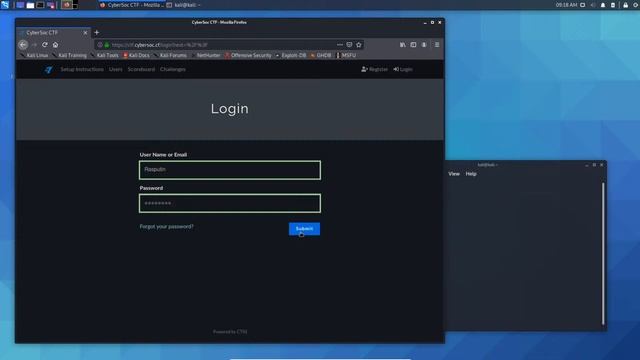
Task: Reload the page with the refresh icon
Action: click(x=45, y=44)
